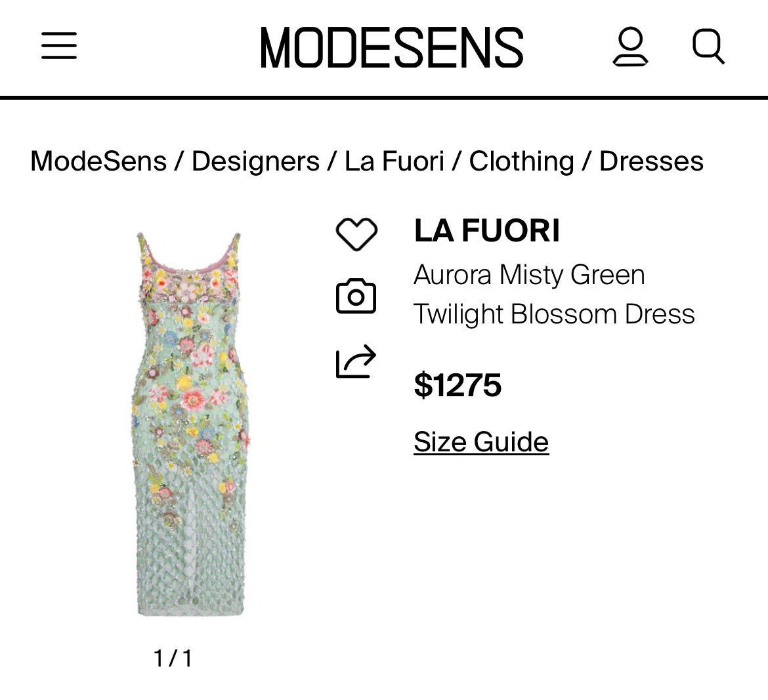768x700 pixels.
Task: Tap the camera visual search icon
Action: (x=356, y=297)
